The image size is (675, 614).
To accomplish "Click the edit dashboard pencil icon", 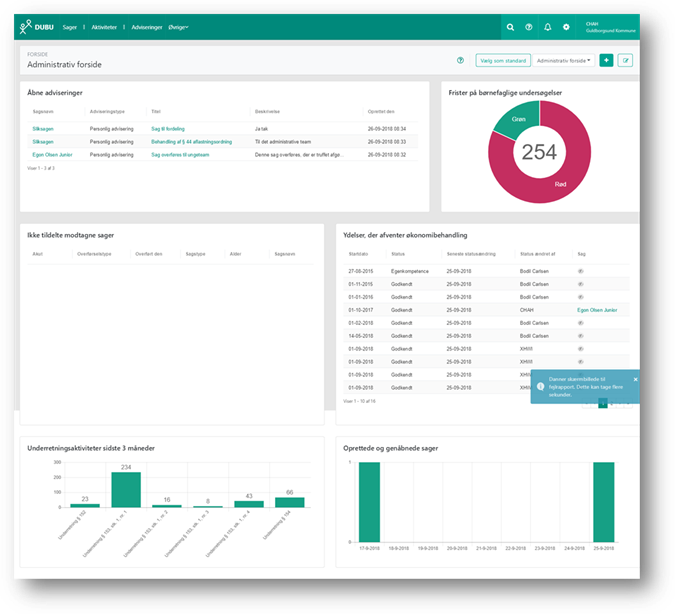I will click(626, 61).
